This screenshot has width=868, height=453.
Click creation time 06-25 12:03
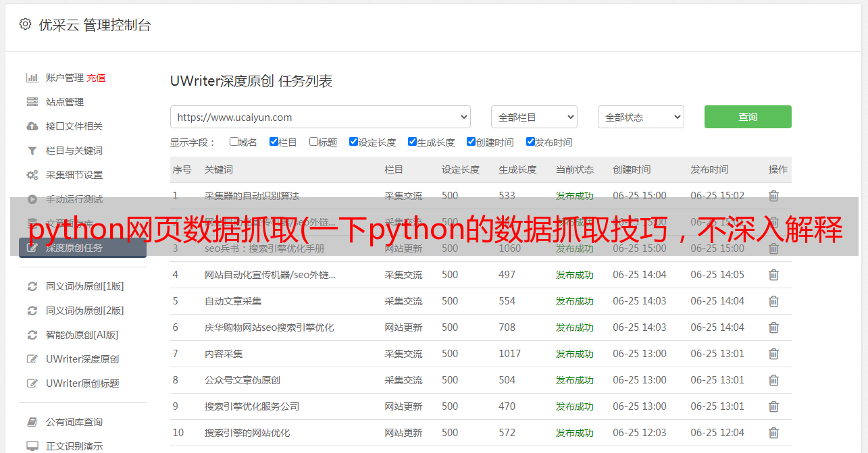640,433
